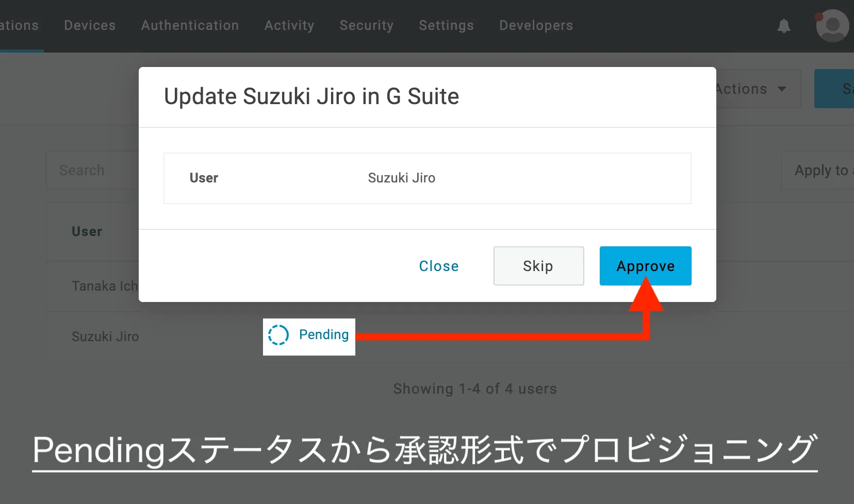The height and width of the screenshot is (504, 854).
Task: Click the Actions dropdown arrow
Action: point(782,89)
